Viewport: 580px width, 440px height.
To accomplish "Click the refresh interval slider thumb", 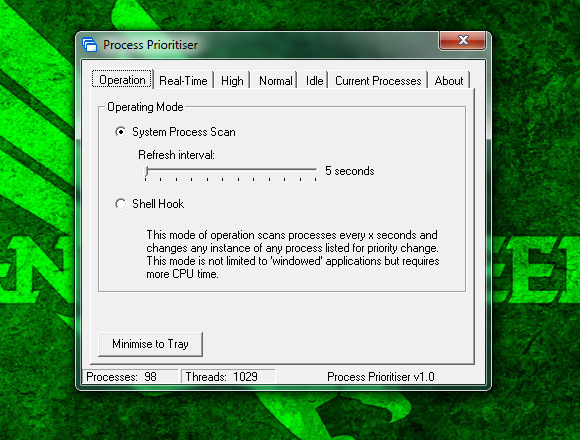I will tap(147, 171).
